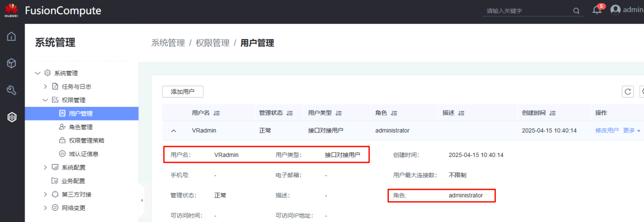Refresh the user list
644x222 pixels.
tap(628, 92)
